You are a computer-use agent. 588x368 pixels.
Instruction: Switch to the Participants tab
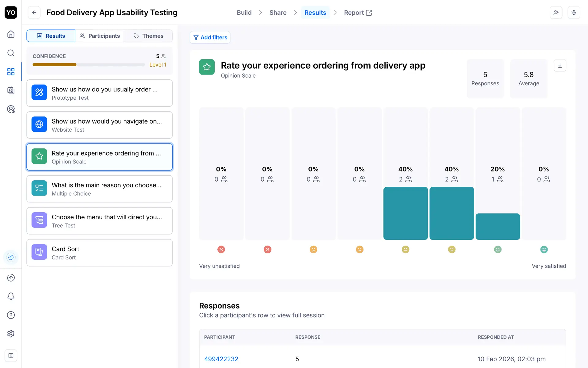point(100,36)
